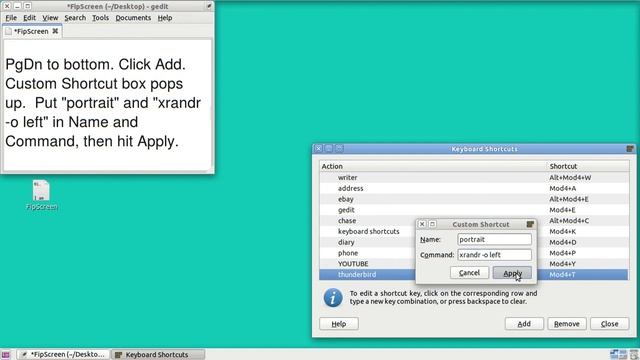640x360 pixels.
Task: Open the Edit menu in gedit
Action: (29, 18)
